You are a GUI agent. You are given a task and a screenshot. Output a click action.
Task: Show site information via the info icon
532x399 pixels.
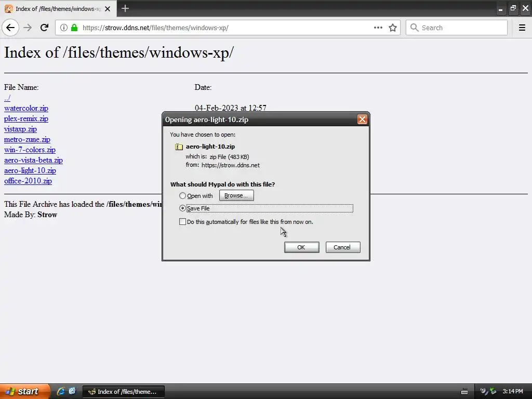(63, 28)
